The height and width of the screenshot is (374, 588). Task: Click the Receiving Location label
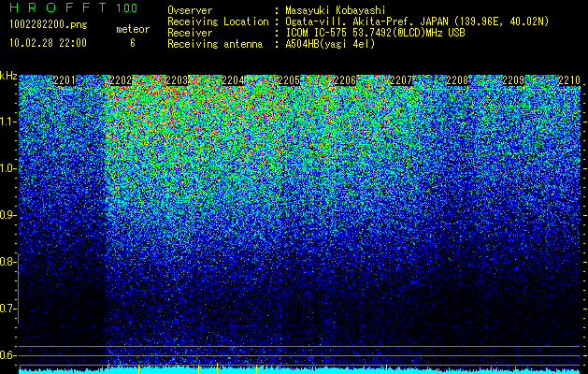(x=218, y=22)
